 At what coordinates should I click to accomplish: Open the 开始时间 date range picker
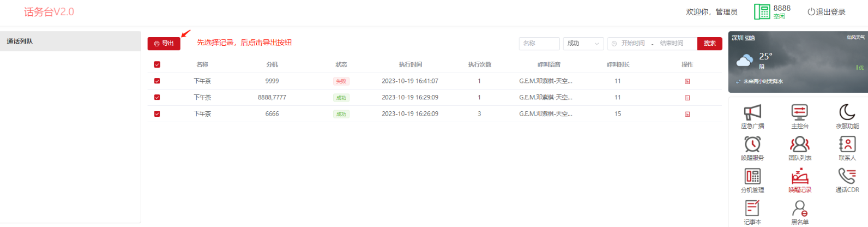click(x=632, y=44)
